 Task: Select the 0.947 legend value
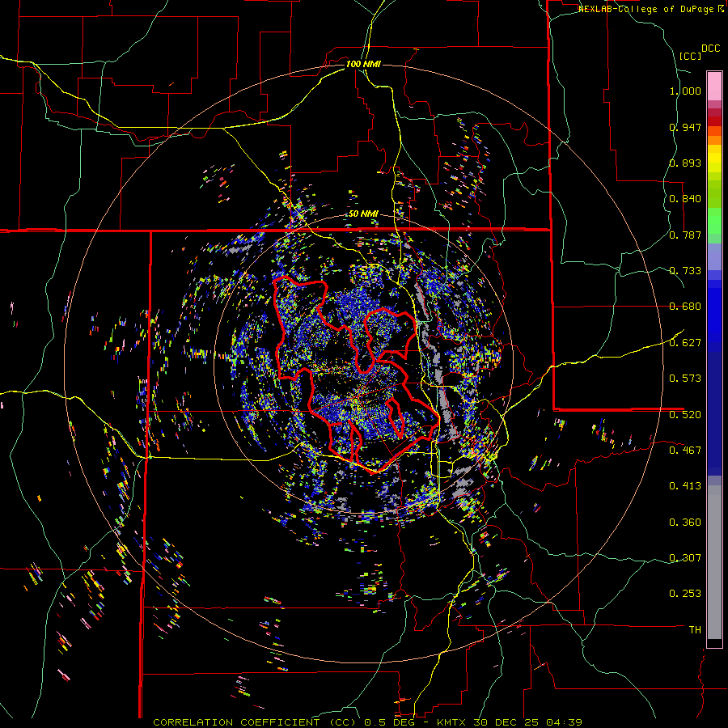pos(685,127)
